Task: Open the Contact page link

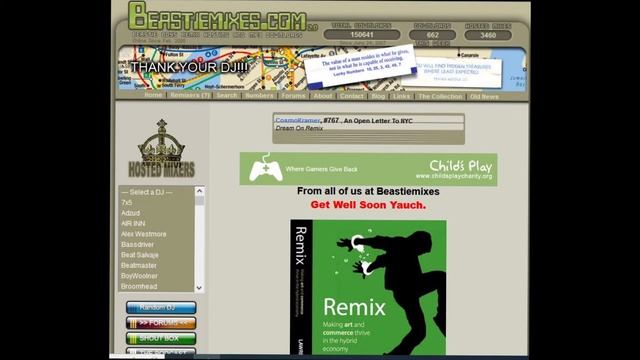Action: tap(351, 96)
